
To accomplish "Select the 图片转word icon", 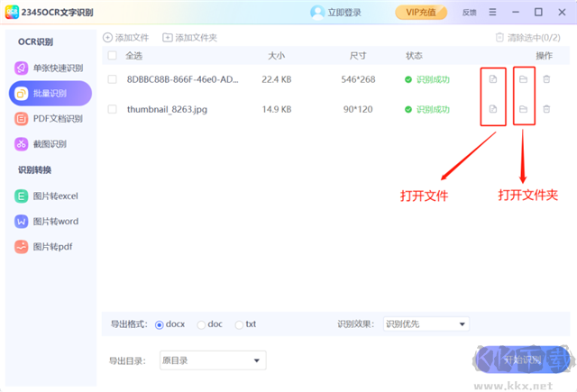I will (x=21, y=222).
